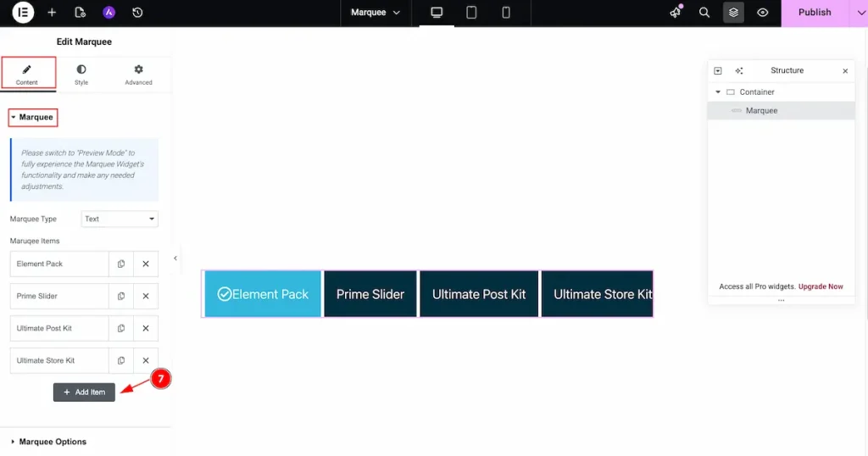Click the Structure panel AI sparkle icon
Viewport: 868px width, 456px height.
click(x=739, y=71)
